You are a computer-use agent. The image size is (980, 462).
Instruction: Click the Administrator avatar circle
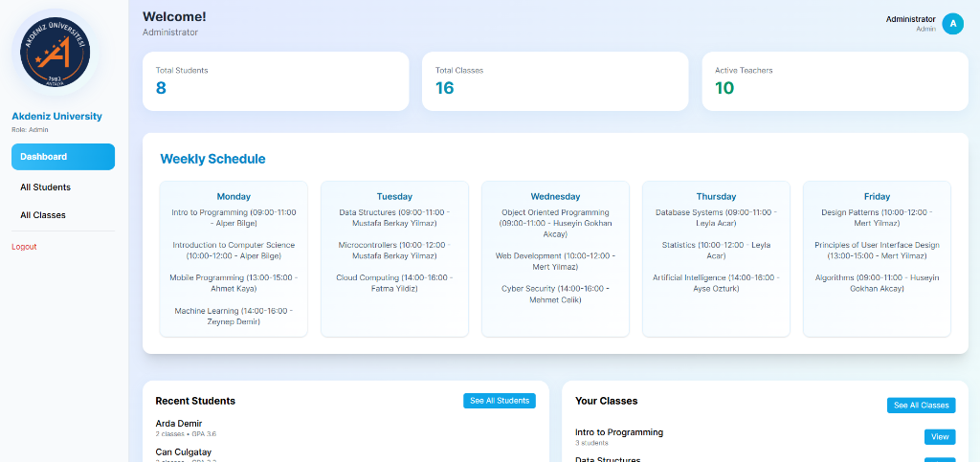click(952, 24)
